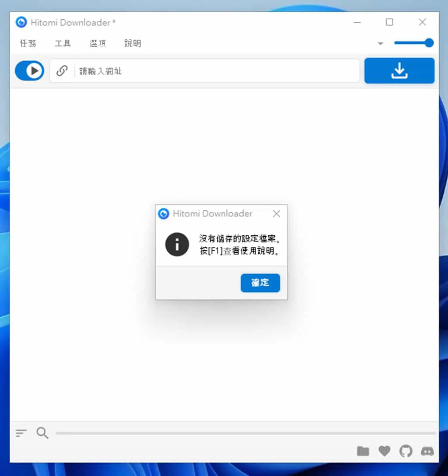Confirm the dialog with the 確定 button
The height and width of the screenshot is (476, 448).
coord(260,283)
